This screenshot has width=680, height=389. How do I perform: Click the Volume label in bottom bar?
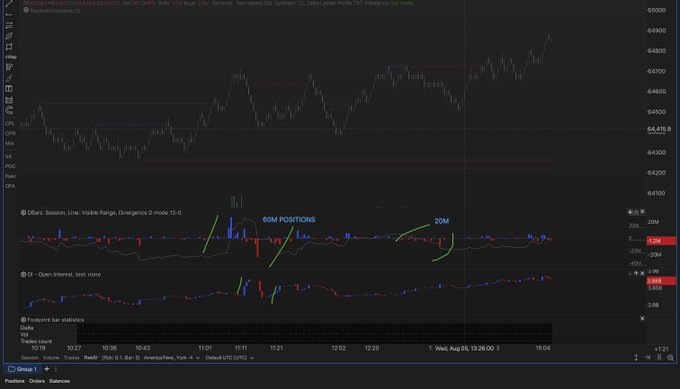[51, 358]
